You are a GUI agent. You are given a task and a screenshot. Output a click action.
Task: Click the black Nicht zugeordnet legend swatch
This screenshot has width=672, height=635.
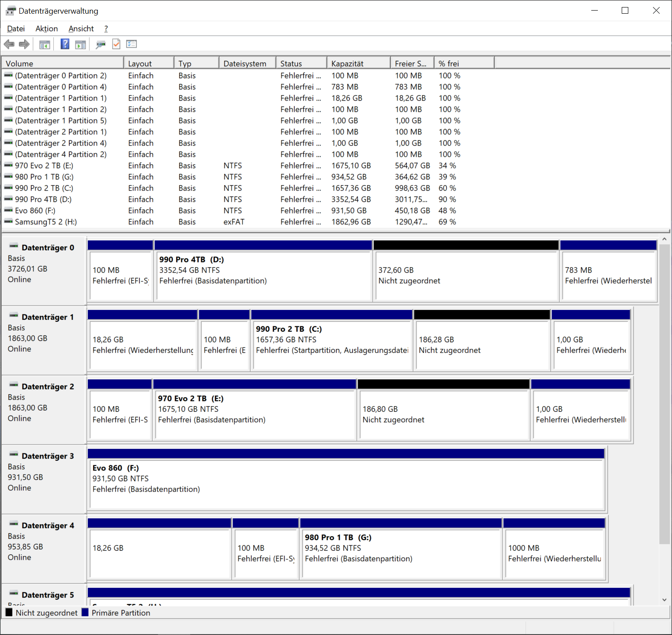coord(9,613)
